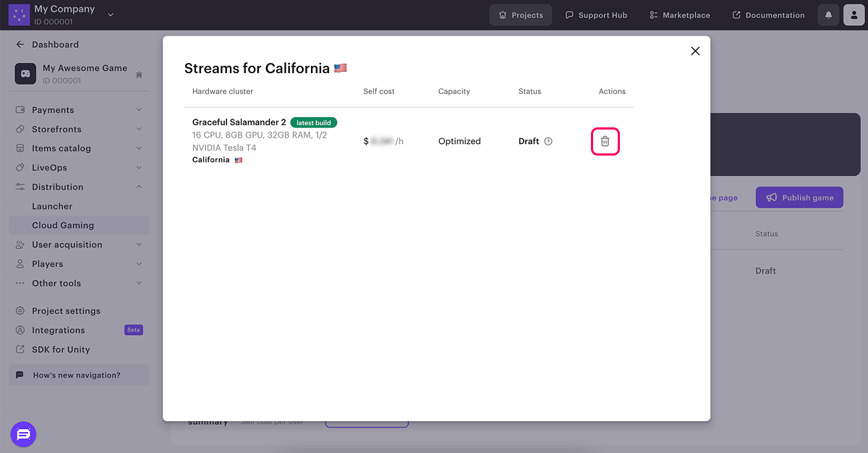Collapse the Distribution section
The image size is (868, 453).
pyautogui.click(x=139, y=187)
